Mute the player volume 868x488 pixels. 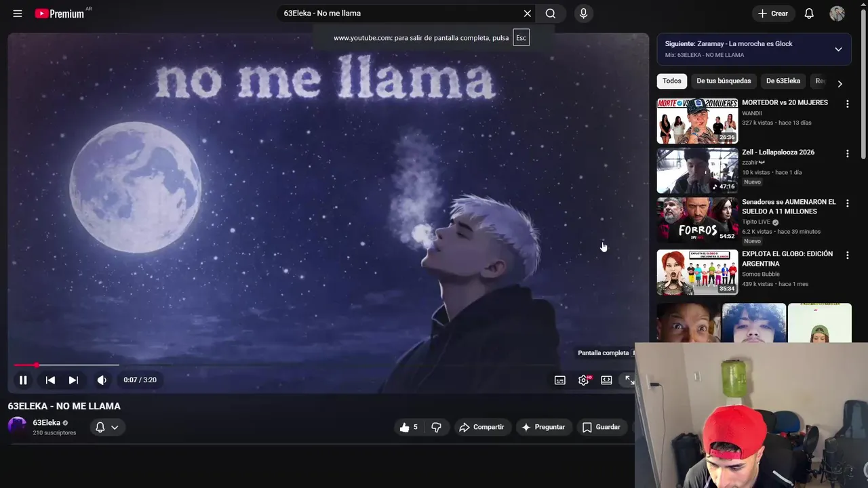click(102, 380)
